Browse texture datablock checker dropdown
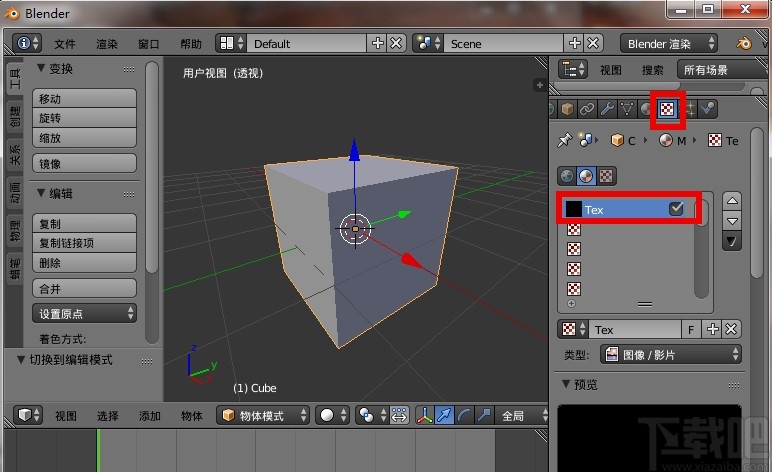Screen dimensions: 772x472 (x=573, y=329)
